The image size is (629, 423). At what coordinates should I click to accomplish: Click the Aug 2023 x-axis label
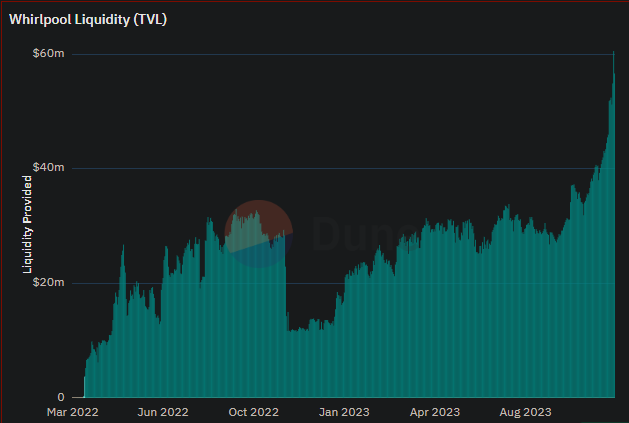coord(526,412)
